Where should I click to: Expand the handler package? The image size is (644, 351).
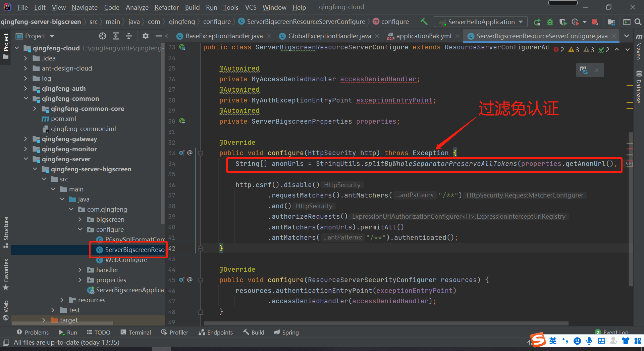[x=80, y=270]
